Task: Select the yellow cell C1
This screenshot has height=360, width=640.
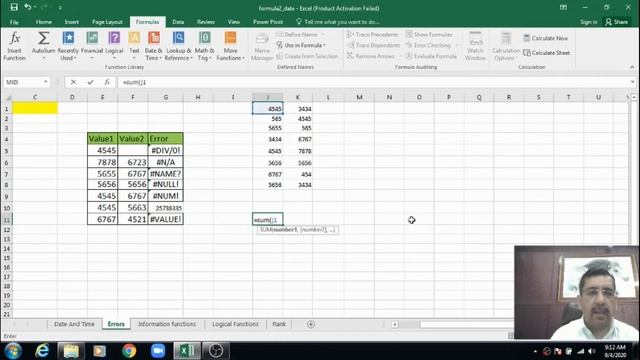Action: click(x=35, y=108)
